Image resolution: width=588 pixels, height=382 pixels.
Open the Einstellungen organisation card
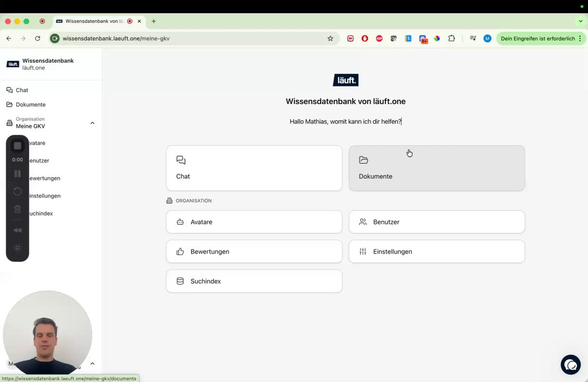click(x=437, y=251)
